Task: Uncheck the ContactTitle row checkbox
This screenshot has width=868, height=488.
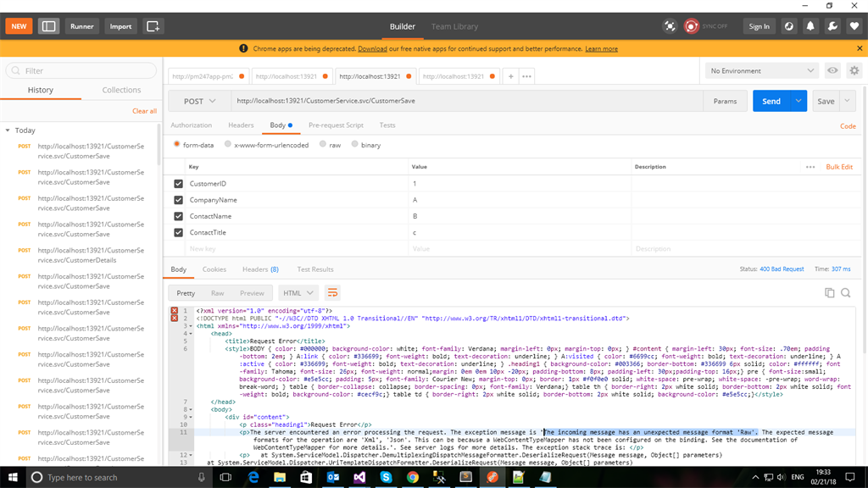Action: [178, 232]
